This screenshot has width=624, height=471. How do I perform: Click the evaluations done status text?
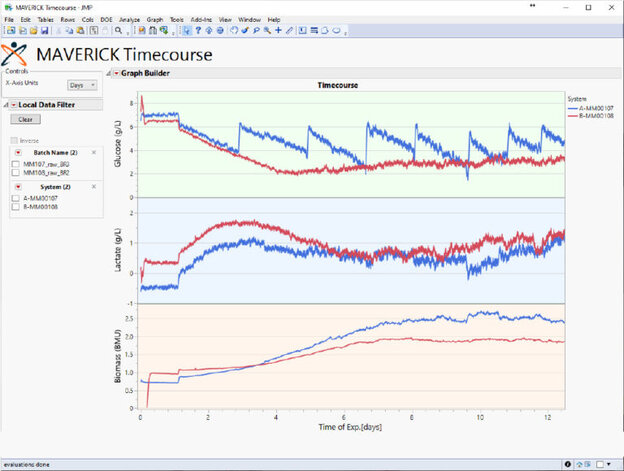(x=27, y=464)
